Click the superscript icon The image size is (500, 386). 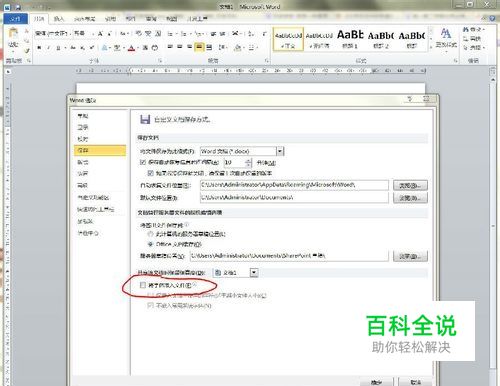[92, 48]
